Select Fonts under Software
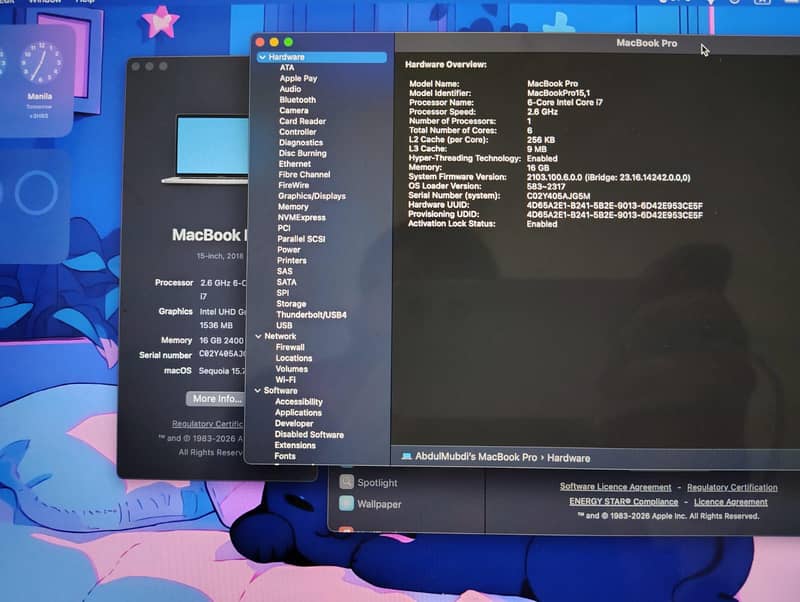800x602 pixels. tap(285, 456)
